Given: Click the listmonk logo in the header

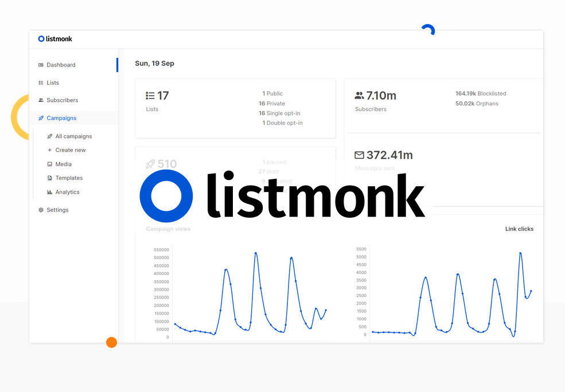Looking at the screenshot, I should [x=54, y=38].
